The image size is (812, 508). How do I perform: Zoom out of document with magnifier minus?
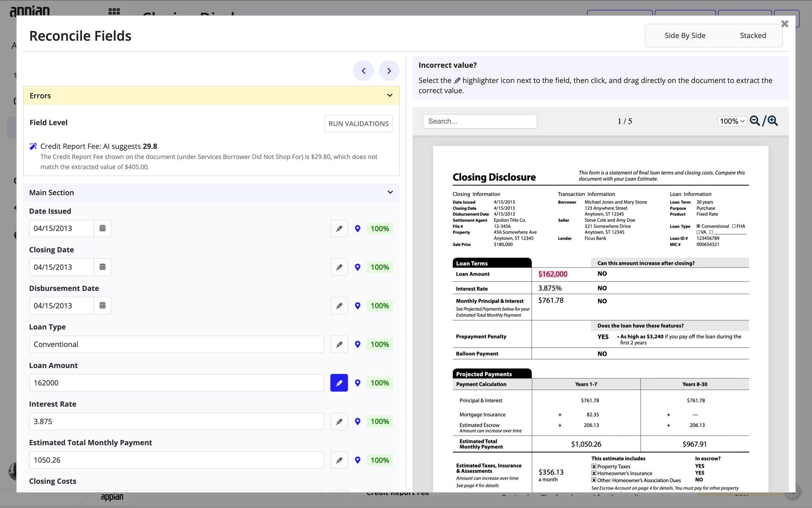click(x=755, y=121)
